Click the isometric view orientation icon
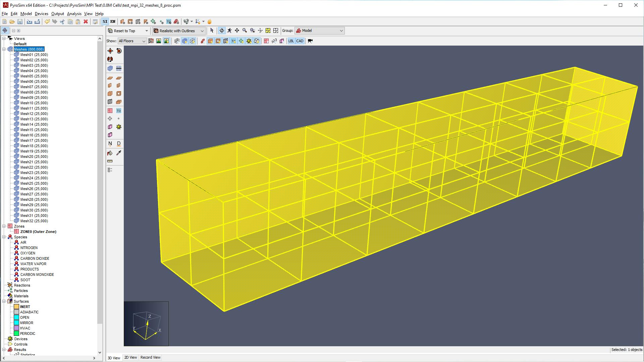The image size is (644, 362). pyautogui.click(x=110, y=68)
